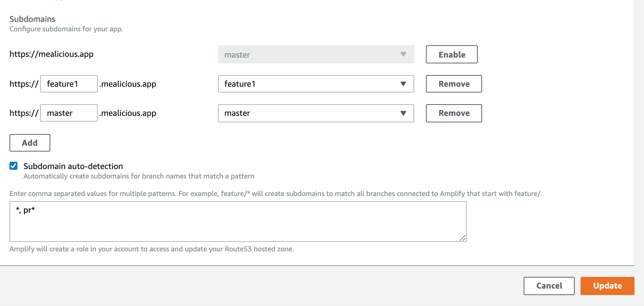This screenshot has width=644, height=306.
Task: Open the master branch dropdown in third row
Action: pos(316,113)
